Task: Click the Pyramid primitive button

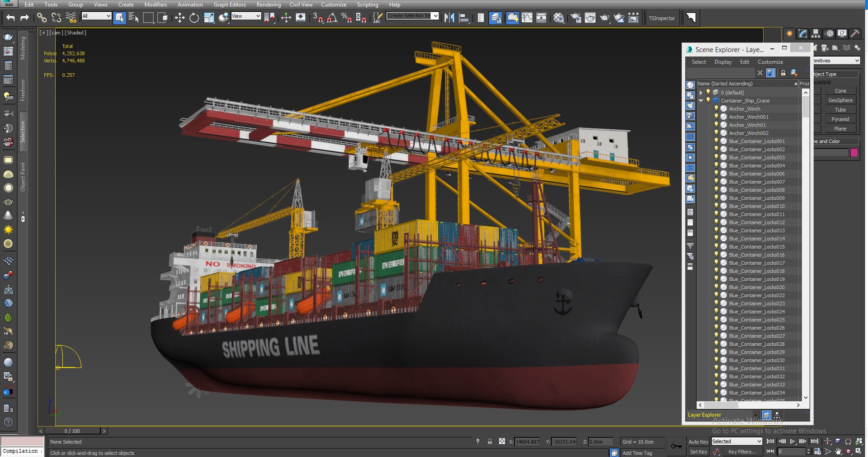Action: point(840,119)
